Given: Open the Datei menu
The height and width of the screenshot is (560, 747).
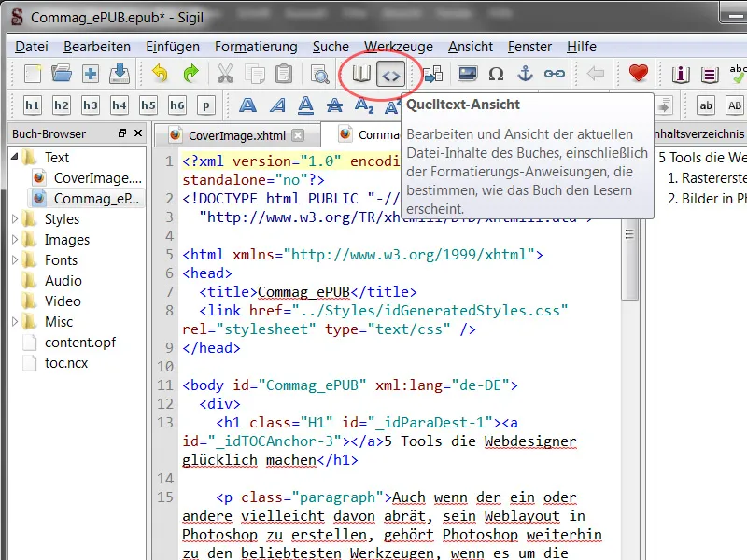Looking at the screenshot, I should [32, 47].
